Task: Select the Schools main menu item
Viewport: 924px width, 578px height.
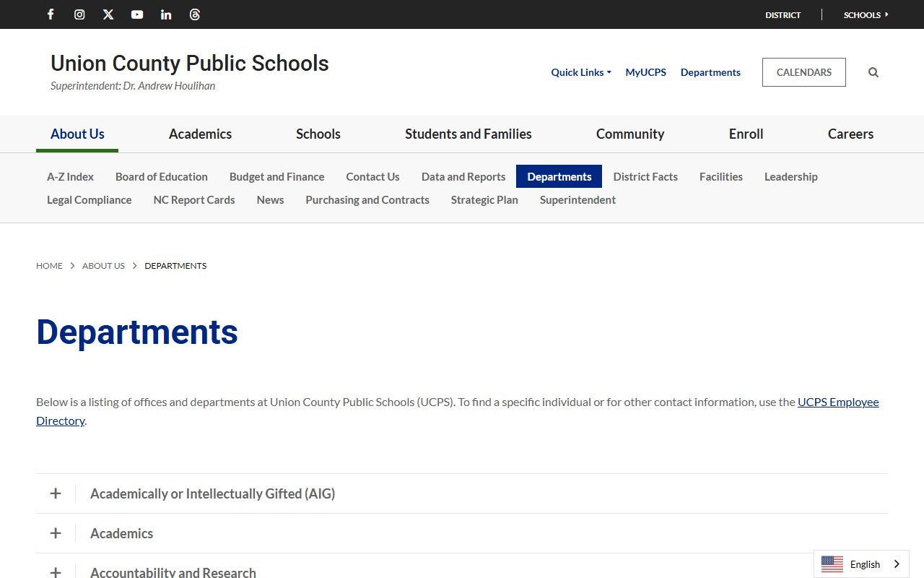Action: coord(318,134)
